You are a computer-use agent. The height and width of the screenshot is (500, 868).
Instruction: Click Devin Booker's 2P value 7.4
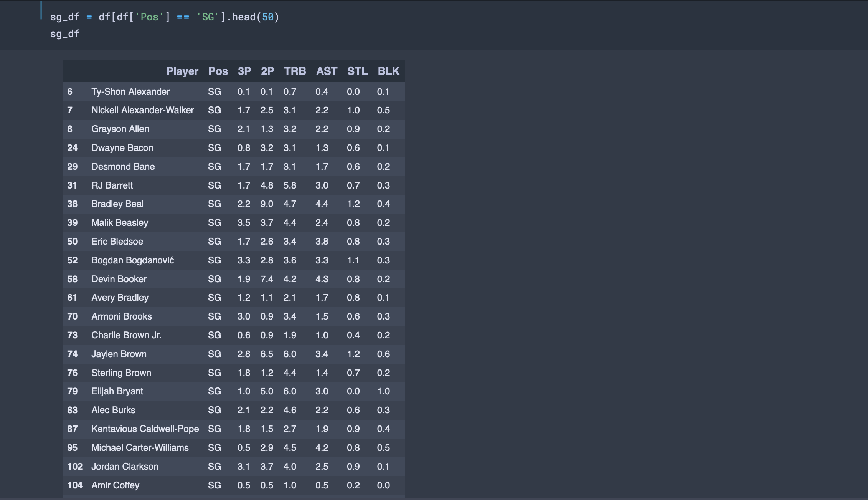[x=267, y=279]
